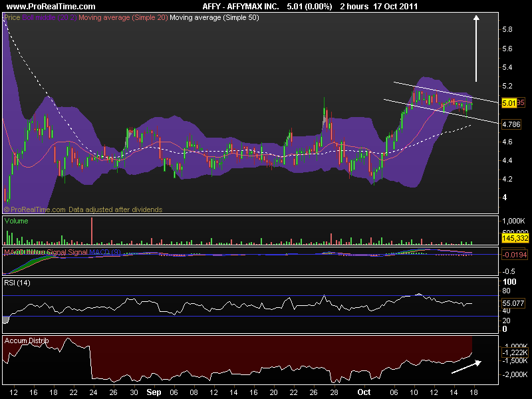Screen dimensions: 532x399
Task: Click the 4.4 price axis label
Action: (507, 160)
